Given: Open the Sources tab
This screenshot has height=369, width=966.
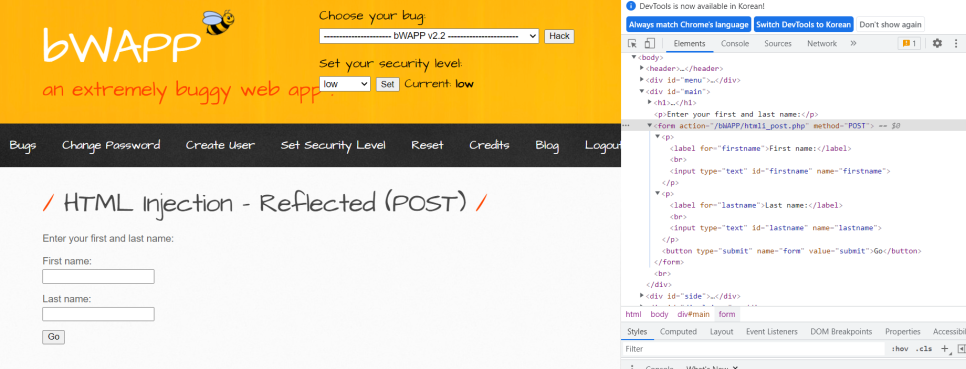Looking at the screenshot, I should [777, 44].
